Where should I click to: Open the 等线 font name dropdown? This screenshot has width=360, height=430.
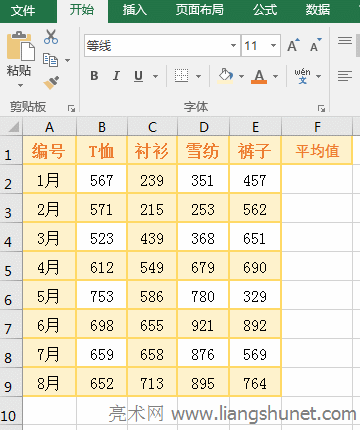click(233, 45)
